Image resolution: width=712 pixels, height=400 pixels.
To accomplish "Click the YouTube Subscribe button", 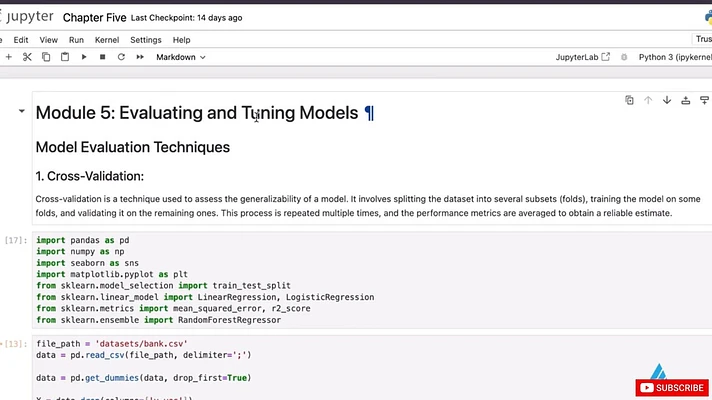I will 672,388.
